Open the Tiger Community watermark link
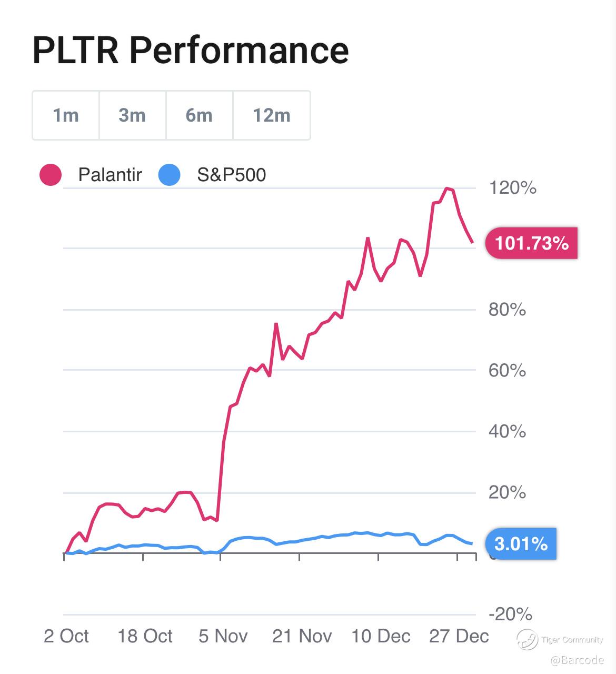This screenshot has width=616, height=674. [x=572, y=640]
